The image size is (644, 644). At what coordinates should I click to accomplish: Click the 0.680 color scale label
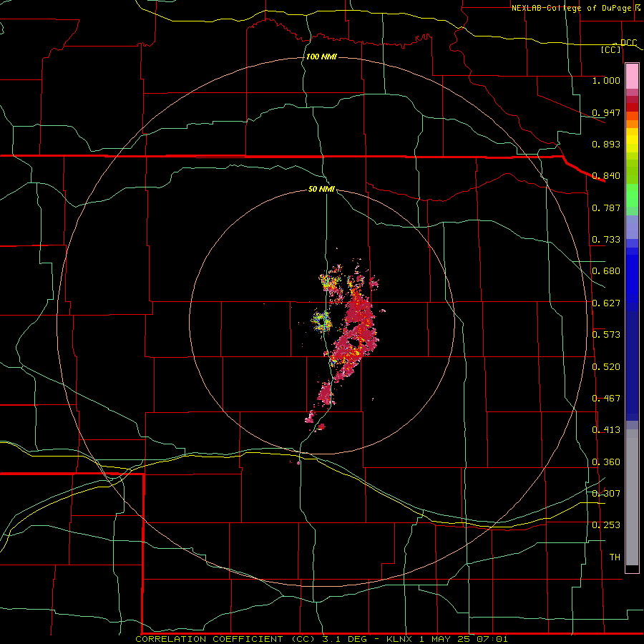[606, 271]
